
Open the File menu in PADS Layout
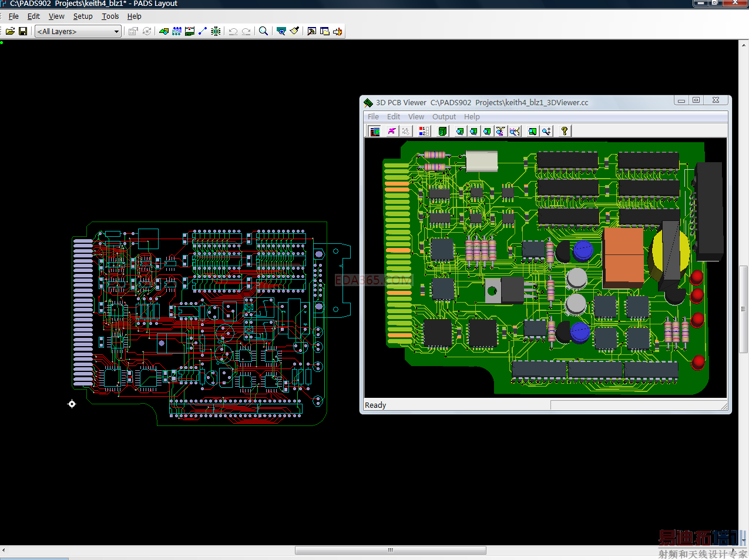pyautogui.click(x=14, y=16)
